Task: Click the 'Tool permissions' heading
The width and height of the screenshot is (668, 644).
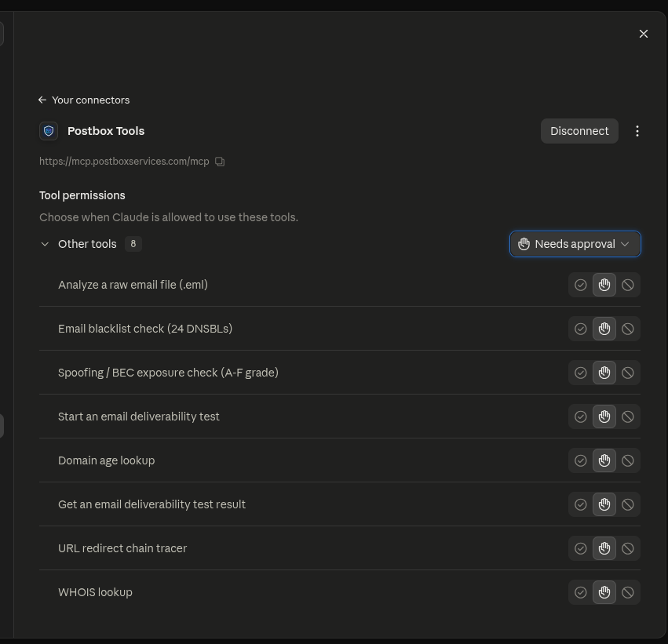Action: [82, 195]
